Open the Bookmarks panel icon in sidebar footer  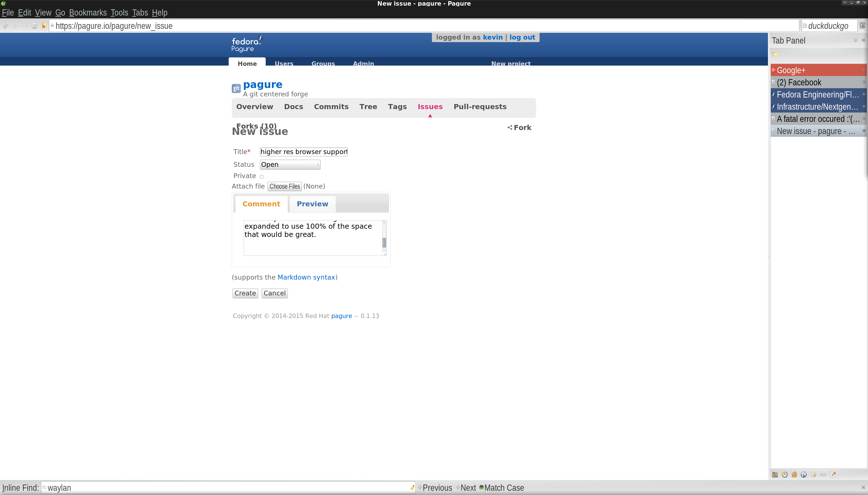pos(775,475)
